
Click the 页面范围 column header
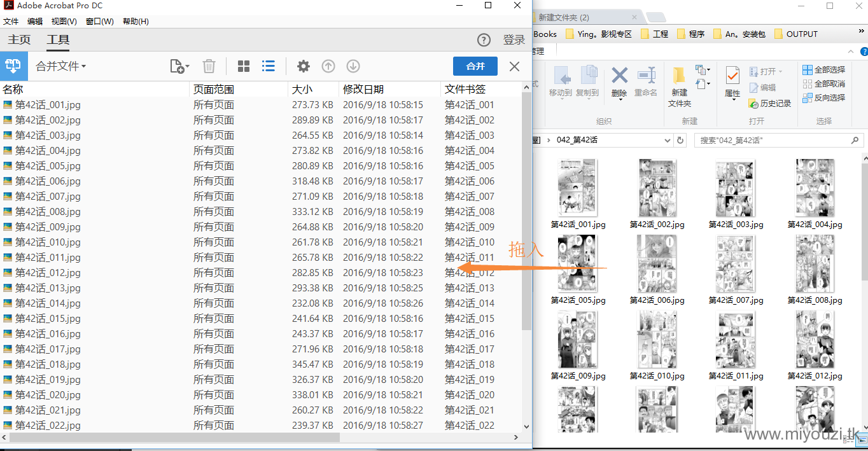(x=239, y=89)
